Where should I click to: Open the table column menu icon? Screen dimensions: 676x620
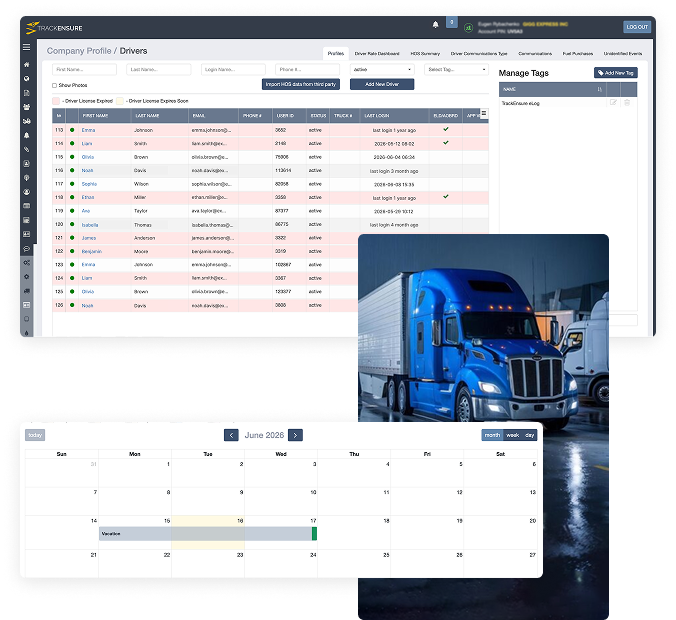(484, 113)
